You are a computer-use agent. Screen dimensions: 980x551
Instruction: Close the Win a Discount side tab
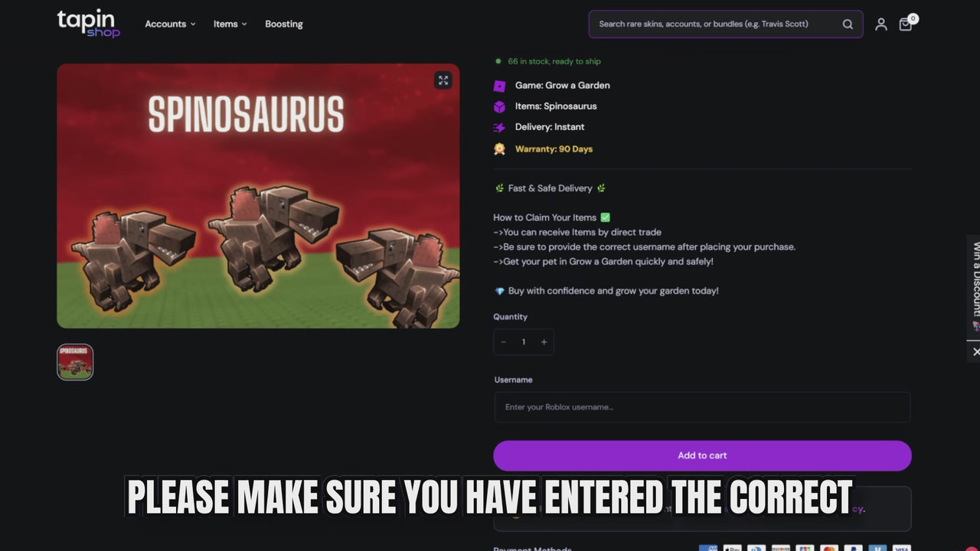(x=976, y=352)
